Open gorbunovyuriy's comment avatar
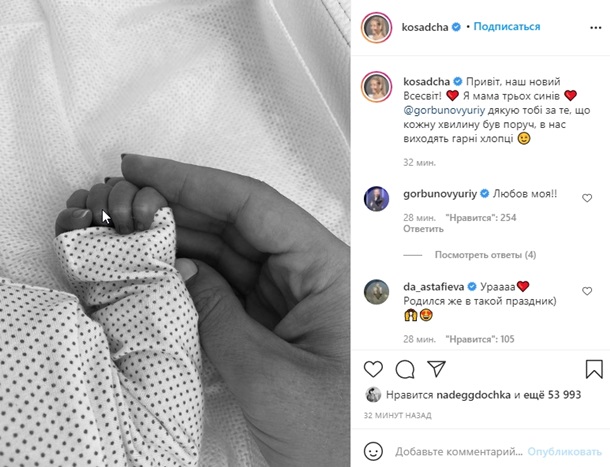610x467 pixels. (376, 198)
